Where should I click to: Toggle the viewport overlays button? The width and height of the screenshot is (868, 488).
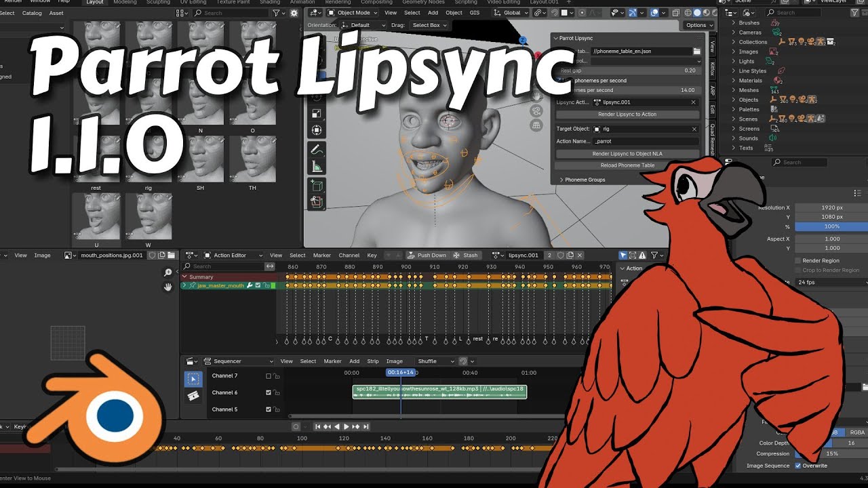pos(654,12)
